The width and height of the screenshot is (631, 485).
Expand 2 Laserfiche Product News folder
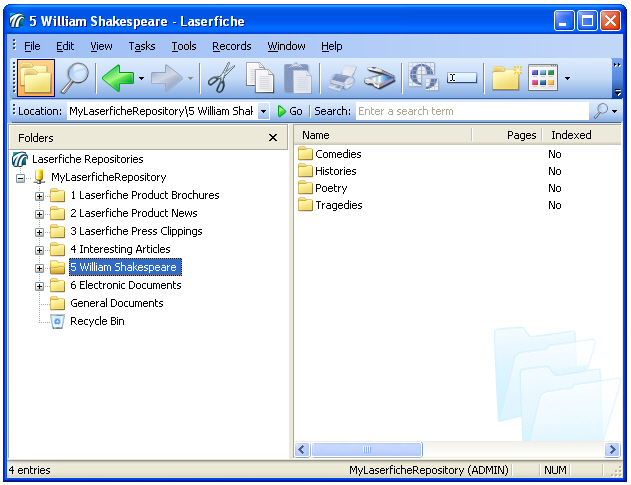coord(39,214)
